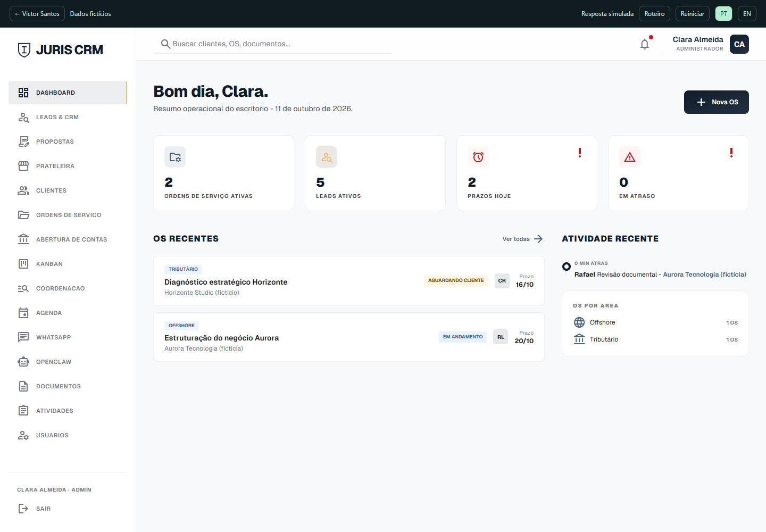
Task: Select the Offshore row in OS por Area
Action: point(655,322)
